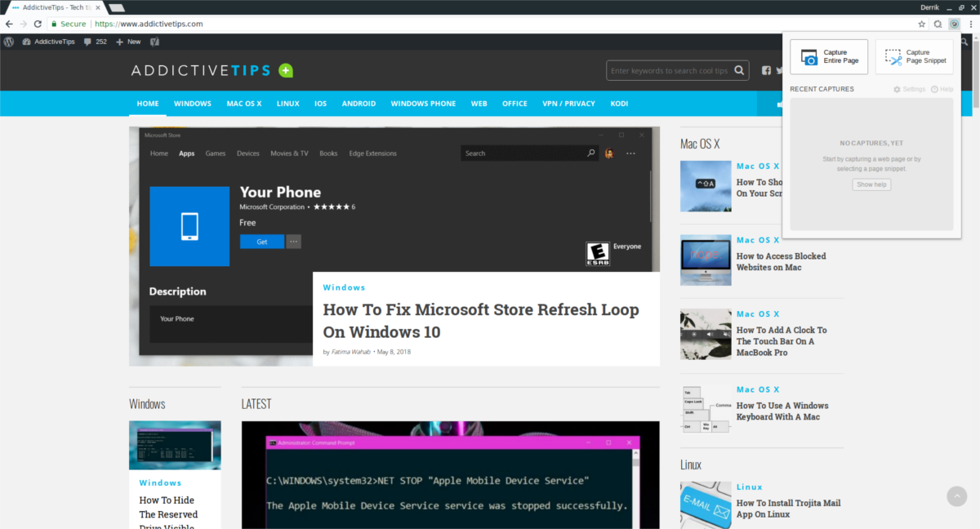Click the RECENT CAPTURES label
This screenshot has height=529, width=980.
point(822,89)
